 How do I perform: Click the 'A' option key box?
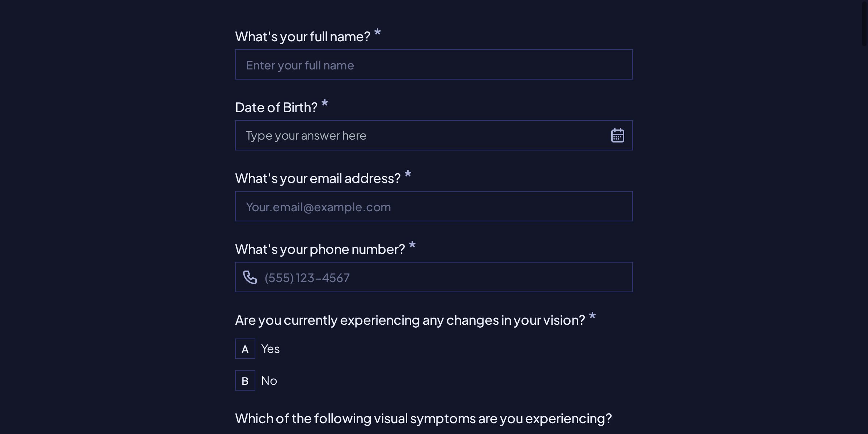click(x=245, y=349)
